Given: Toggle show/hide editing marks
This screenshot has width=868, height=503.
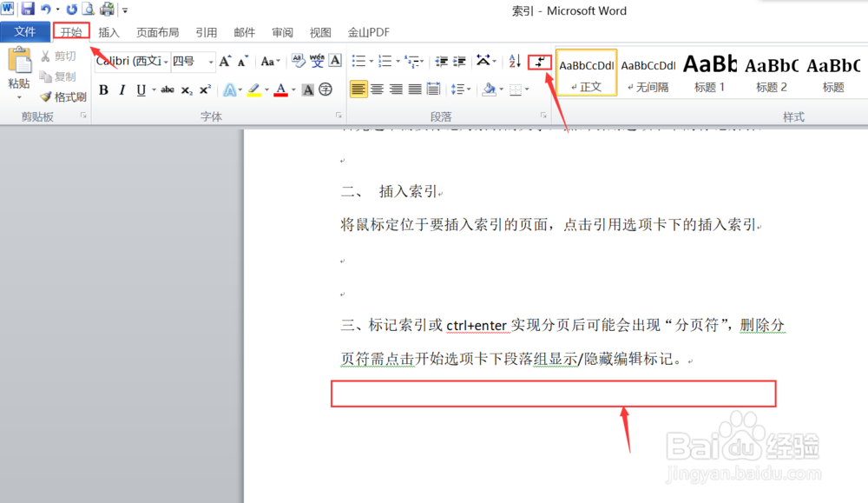Looking at the screenshot, I should (x=540, y=62).
